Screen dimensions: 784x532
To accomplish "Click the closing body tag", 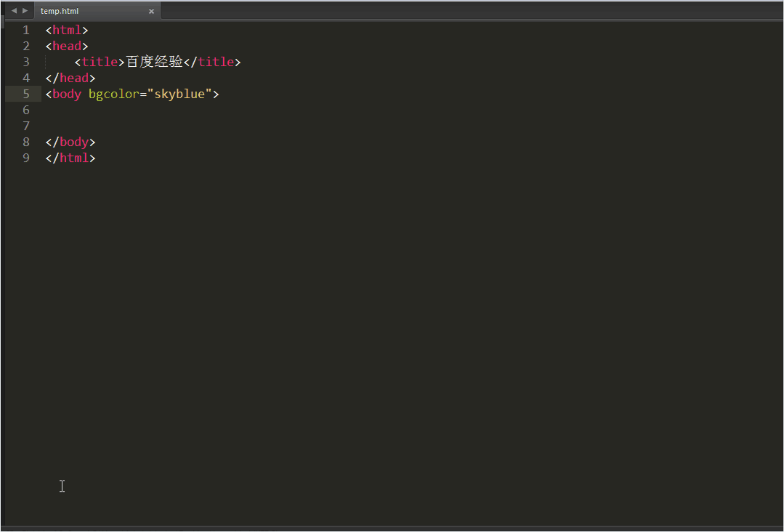I will click(70, 142).
